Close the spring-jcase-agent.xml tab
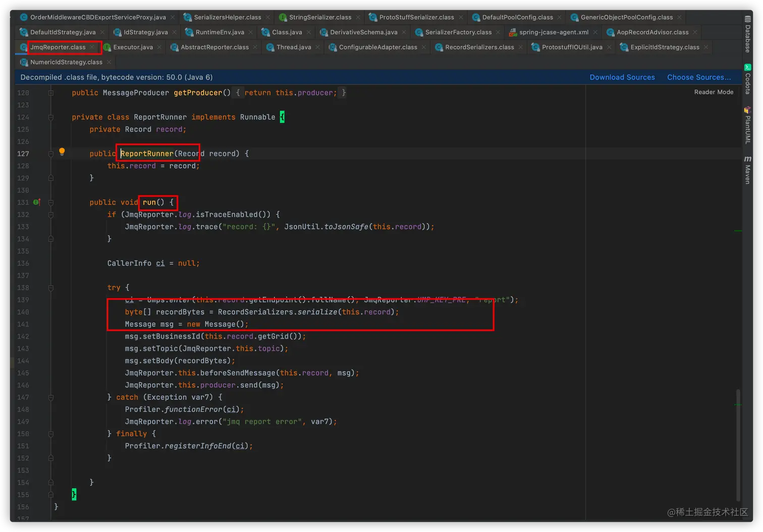The image size is (763, 532). point(595,32)
